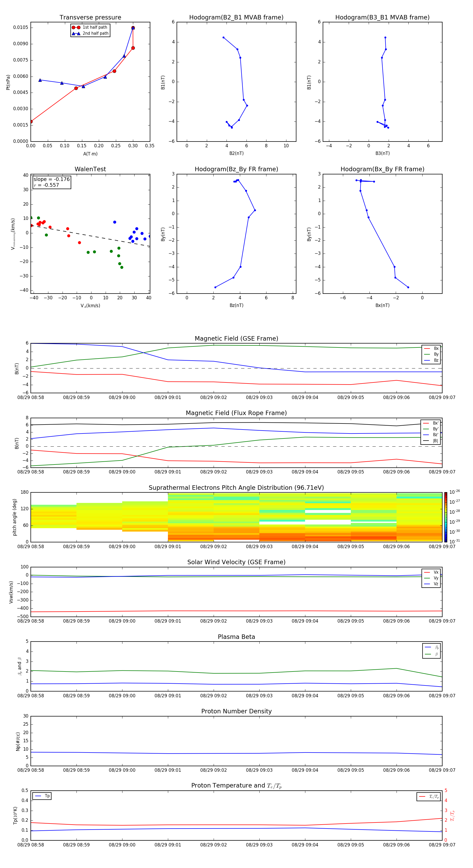Click the 'Proton Number Density' title

tap(236, 711)
